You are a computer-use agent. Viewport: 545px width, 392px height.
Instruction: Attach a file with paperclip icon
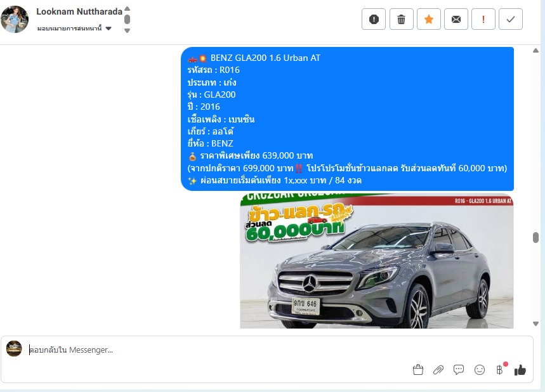(438, 370)
